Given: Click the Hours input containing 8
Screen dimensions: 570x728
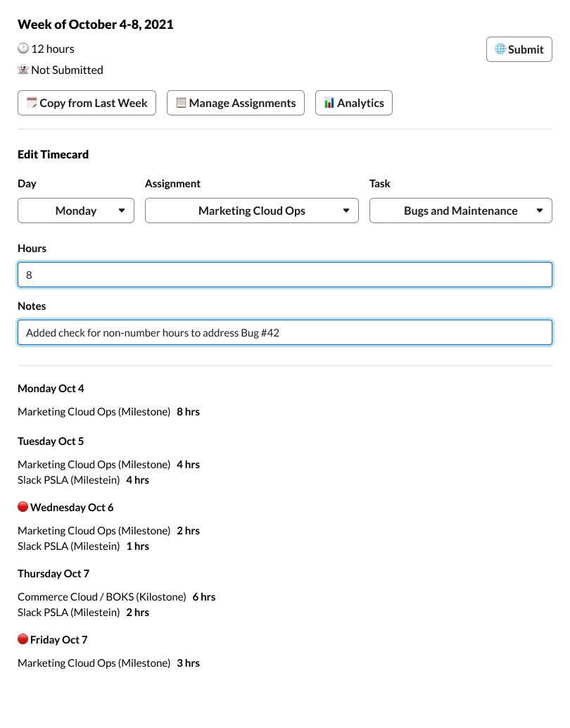Looking at the screenshot, I should (285, 275).
